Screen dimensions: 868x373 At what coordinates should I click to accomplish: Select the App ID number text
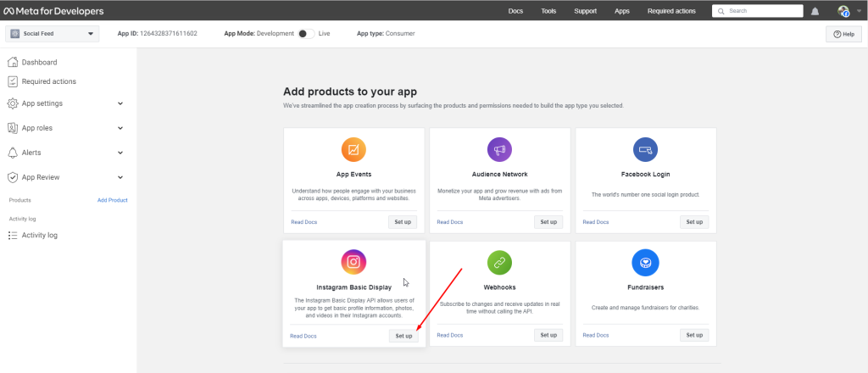169,34
